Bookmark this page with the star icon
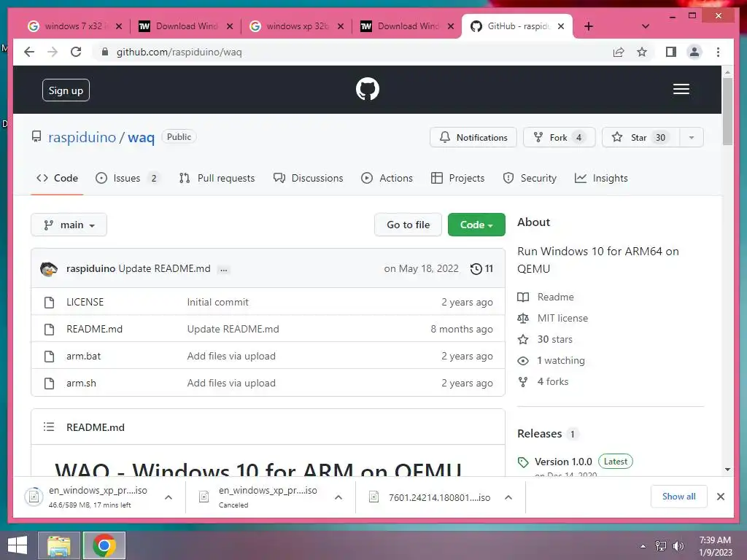Viewport: 747px width, 560px height. pyautogui.click(x=642, y=52)
